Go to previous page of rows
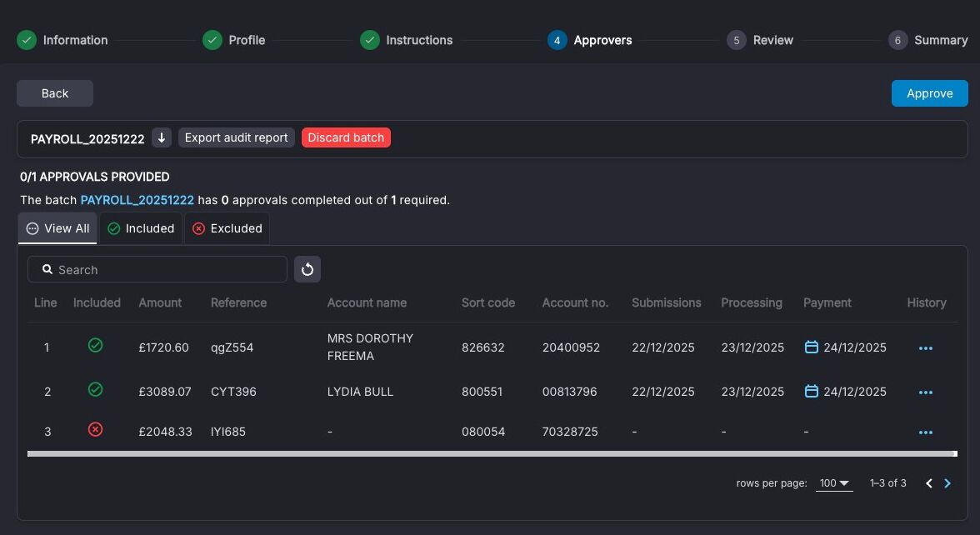This screenshot has width=980, height=535. (x=928, y=483)
